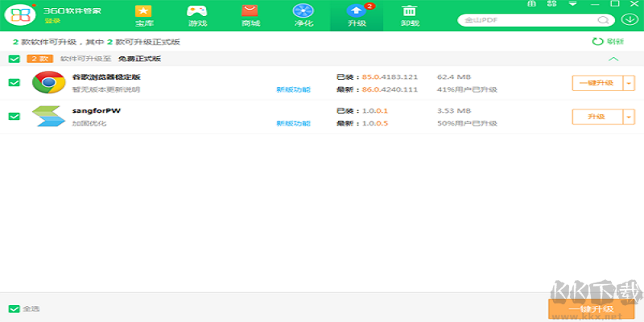Click the title bar four-squares icon

click(552, 4)
